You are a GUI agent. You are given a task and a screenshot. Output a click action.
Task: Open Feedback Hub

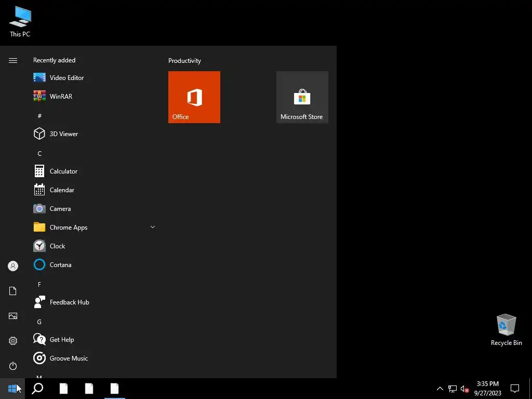pos(94,302)
